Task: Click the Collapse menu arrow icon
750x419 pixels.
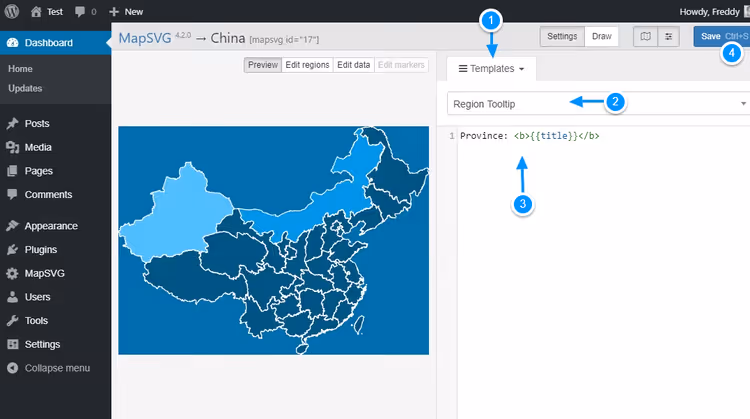Action: click(12, 368)
